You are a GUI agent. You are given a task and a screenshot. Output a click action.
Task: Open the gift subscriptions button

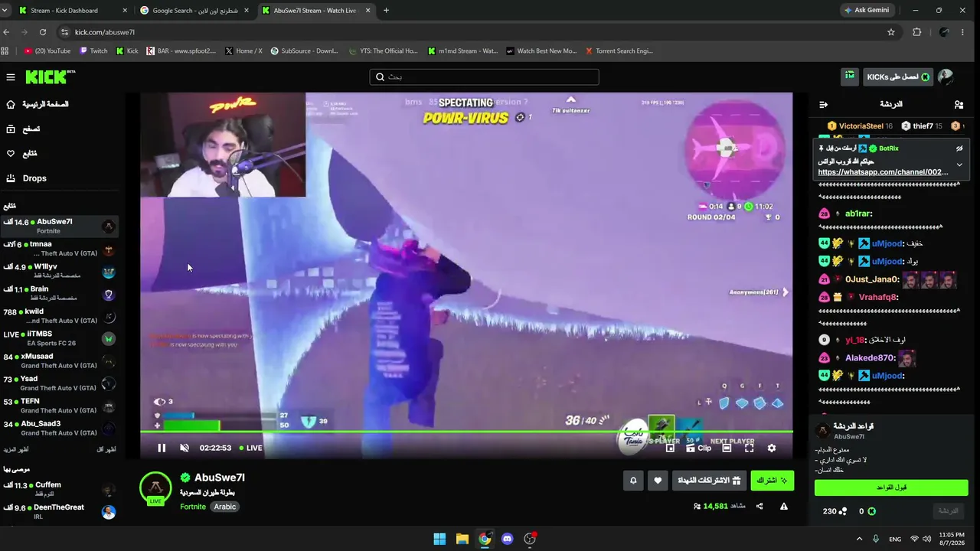click(709, 481)
